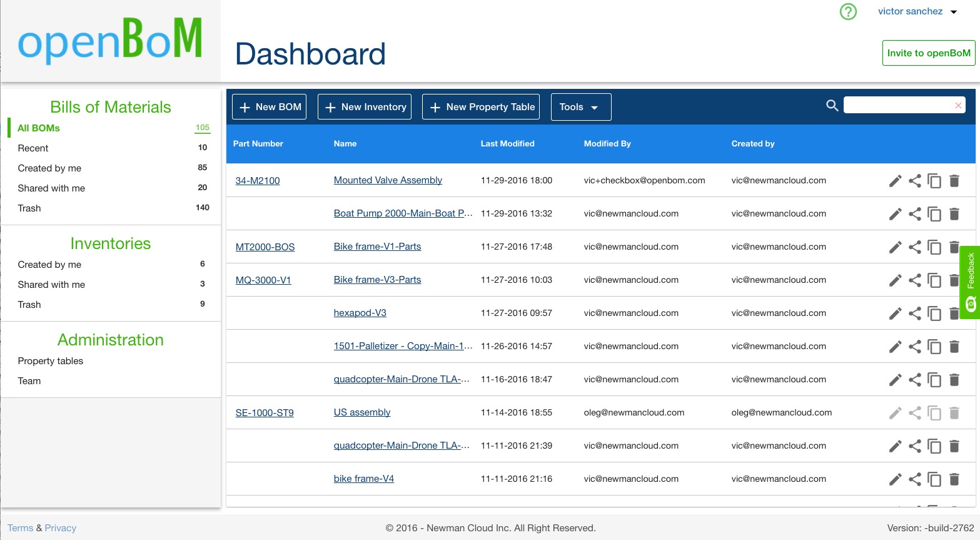View Inventories Created by me
980x540 pixels.
tap(49, 265)
